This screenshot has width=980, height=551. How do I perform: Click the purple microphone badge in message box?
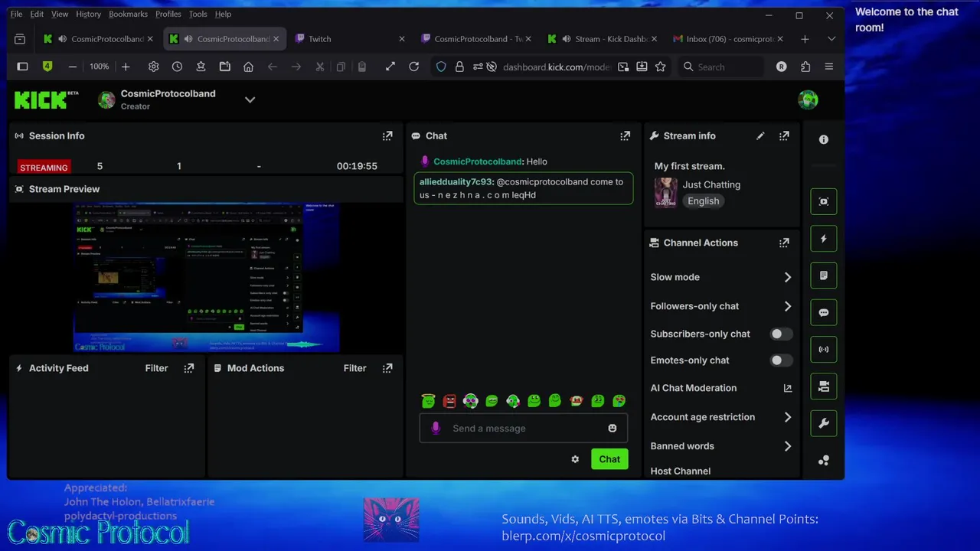click(x=436, y=428)
